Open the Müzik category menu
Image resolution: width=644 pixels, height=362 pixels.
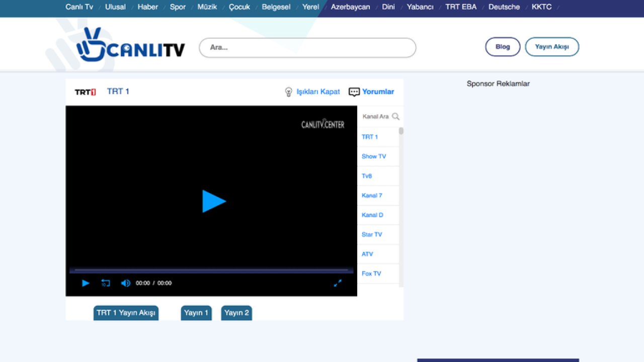tap(207, 7)
